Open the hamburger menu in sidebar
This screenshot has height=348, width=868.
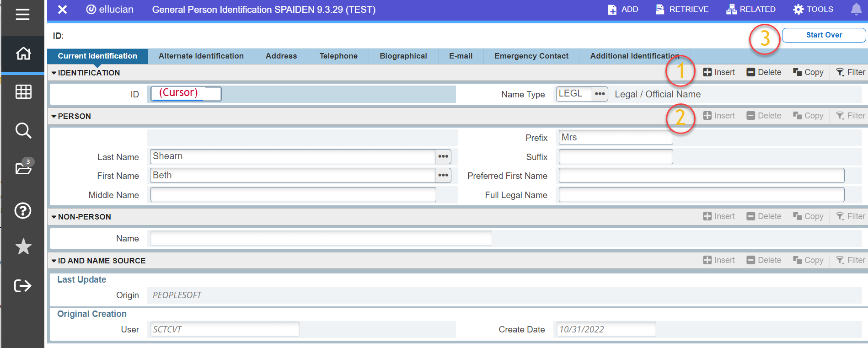[22, 15]
